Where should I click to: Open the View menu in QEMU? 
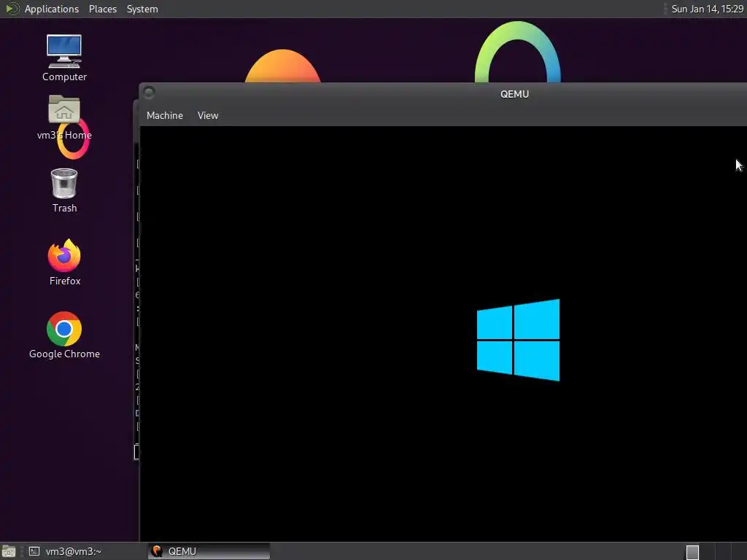pos(208,116)
